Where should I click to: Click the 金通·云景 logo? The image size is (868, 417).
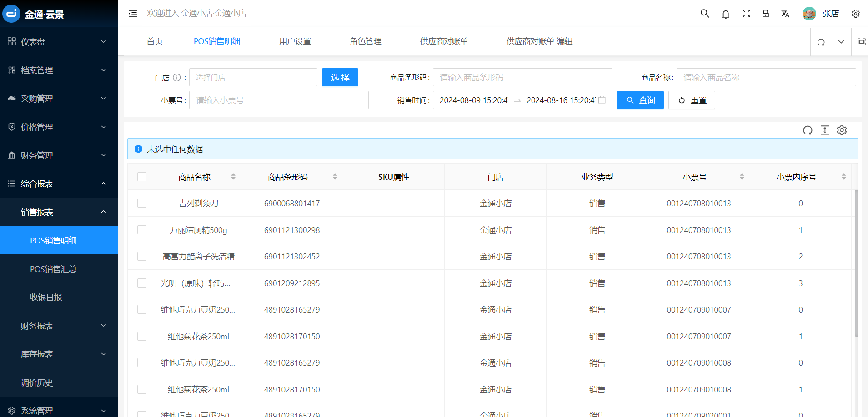33,14
